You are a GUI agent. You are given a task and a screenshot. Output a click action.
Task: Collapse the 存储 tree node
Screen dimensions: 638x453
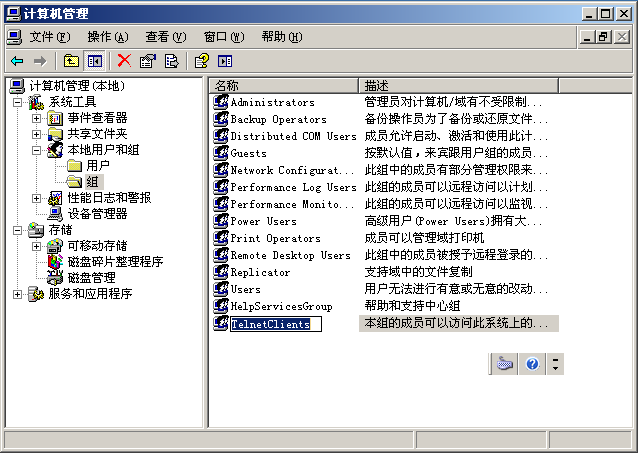(x=17, y=230)
